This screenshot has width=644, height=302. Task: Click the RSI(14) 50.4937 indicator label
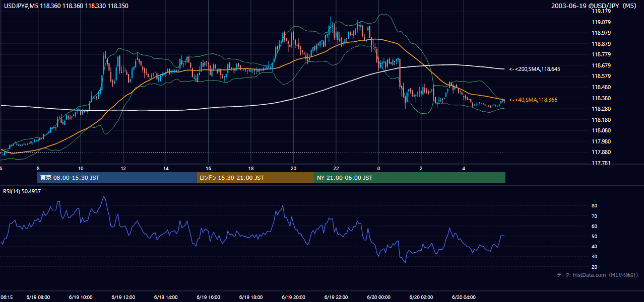click(22, 191)
